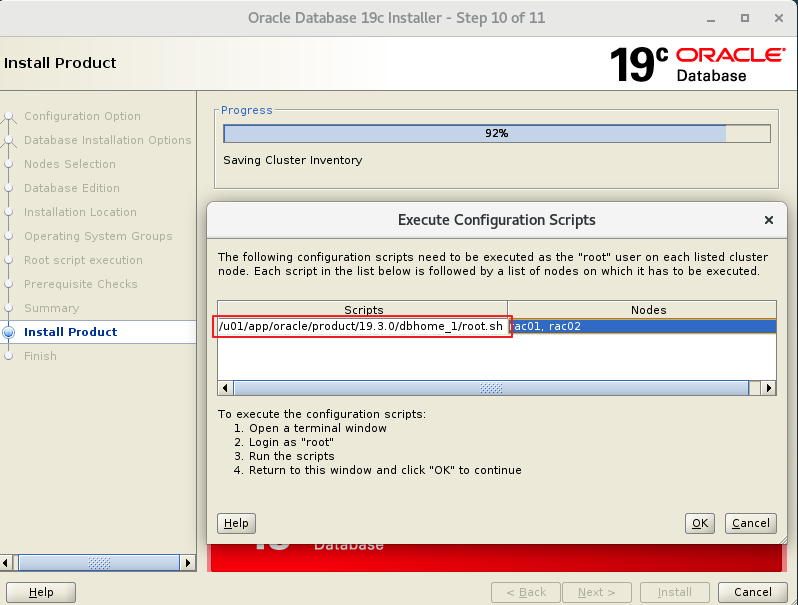Click the steps panel right scroll arrow
Image resolution: width=798 pixels, height=605 pixels.
(x=188, y=563)
